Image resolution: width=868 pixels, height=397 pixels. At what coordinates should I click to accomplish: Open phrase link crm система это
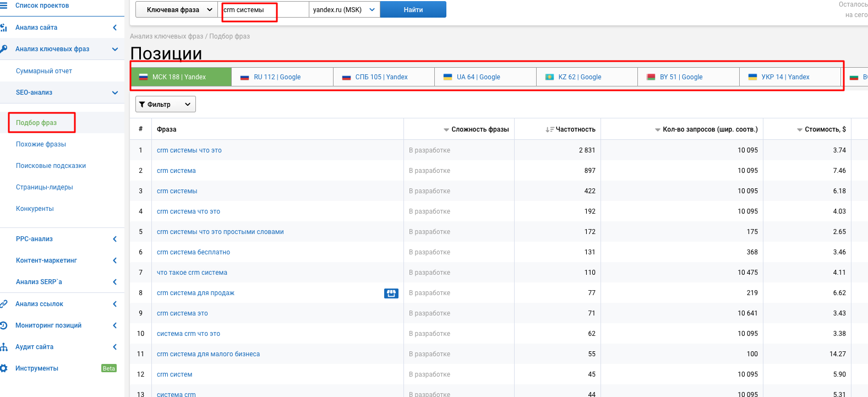click(182, 313)
